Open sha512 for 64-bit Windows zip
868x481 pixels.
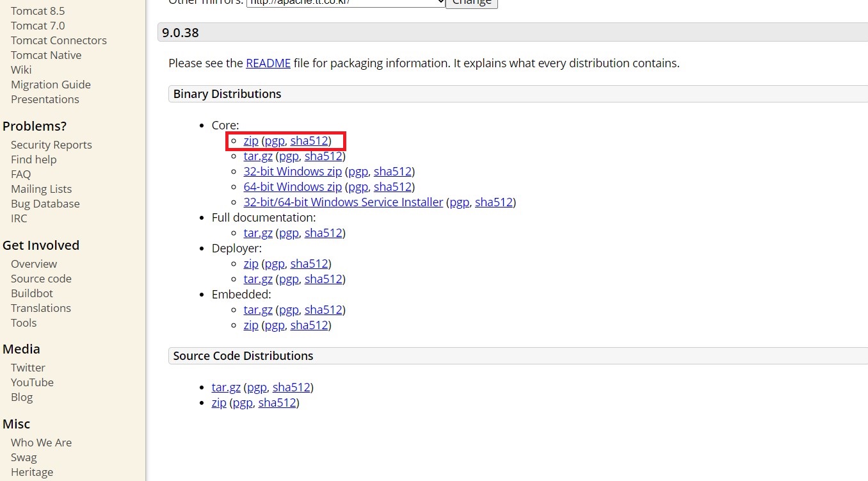(x=392, y=187)
